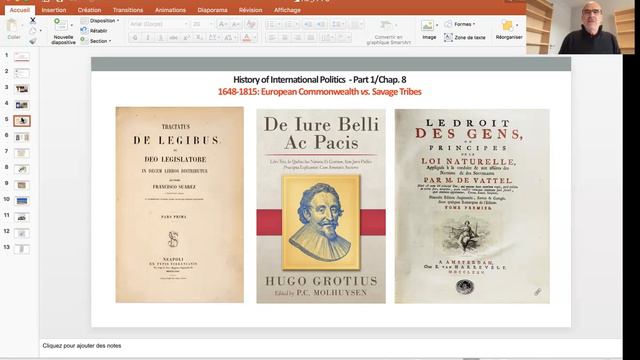Switch to the Insertion tab
This screenshot has height=360, width=640.
point(54,10)
